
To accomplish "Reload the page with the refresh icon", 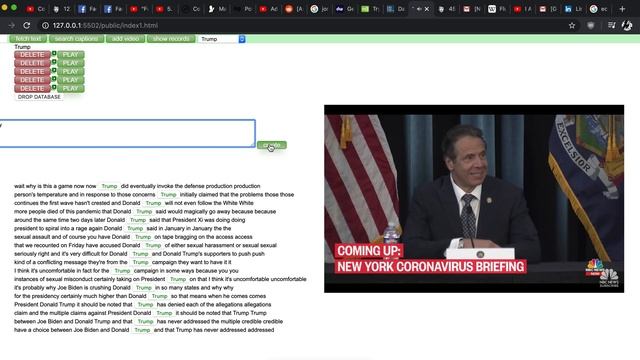I will click(x=27, y=25).
